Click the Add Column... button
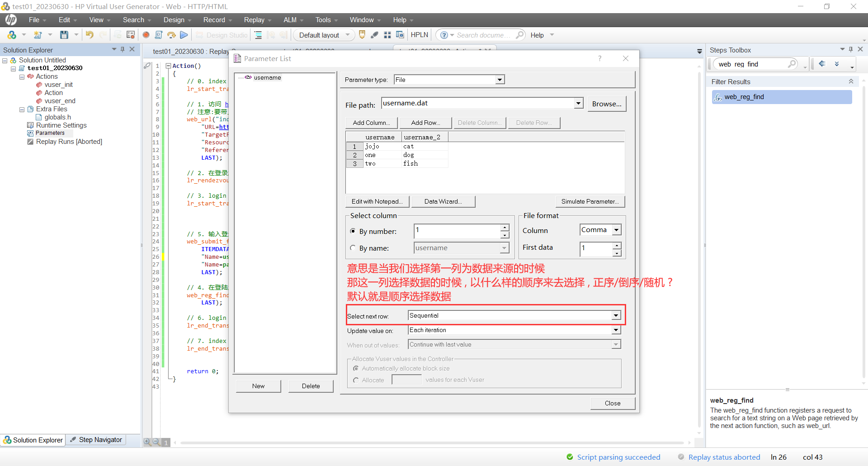The image size is (868, 466). (372, 123)
